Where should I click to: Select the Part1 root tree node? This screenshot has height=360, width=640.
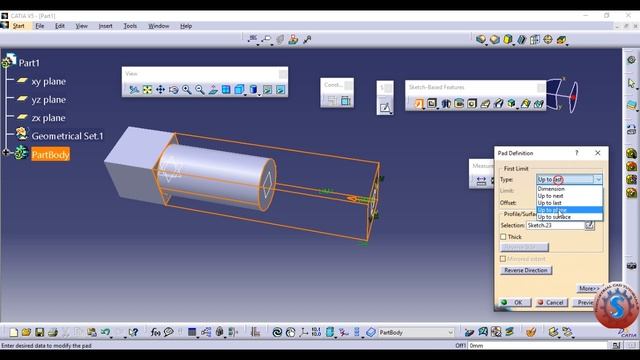tap(29, 63)
